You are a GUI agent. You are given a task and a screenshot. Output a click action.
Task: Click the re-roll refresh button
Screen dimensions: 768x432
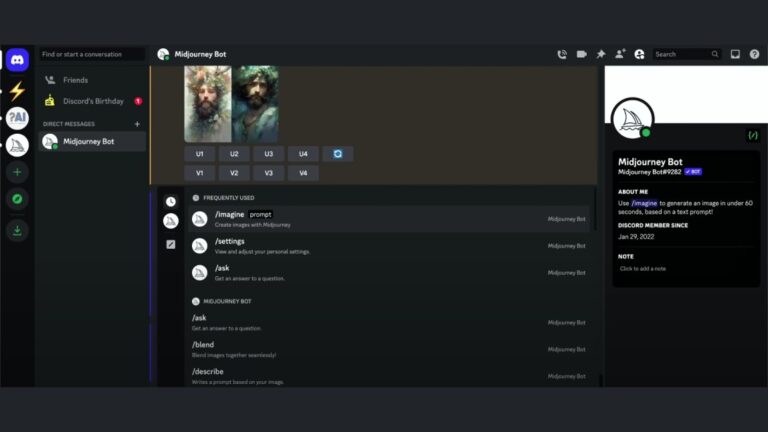(338, 154)
